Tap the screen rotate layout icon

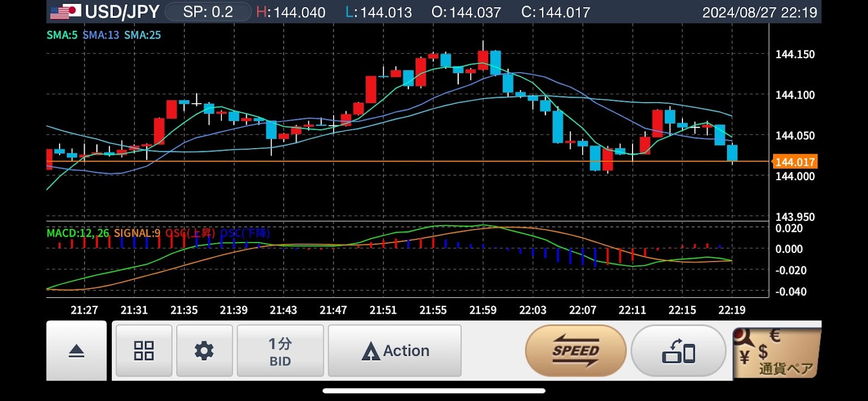tap(678, 351)
